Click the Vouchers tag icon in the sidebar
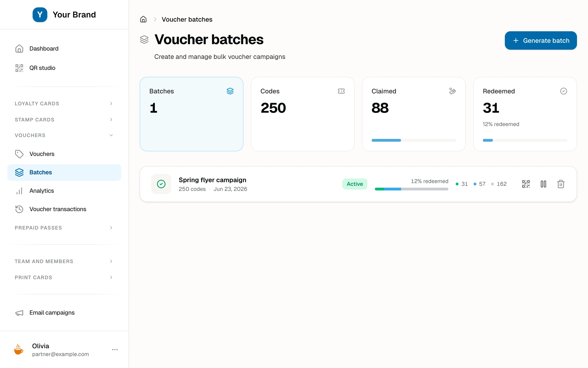588x368 pixels. tap(19, 154)
